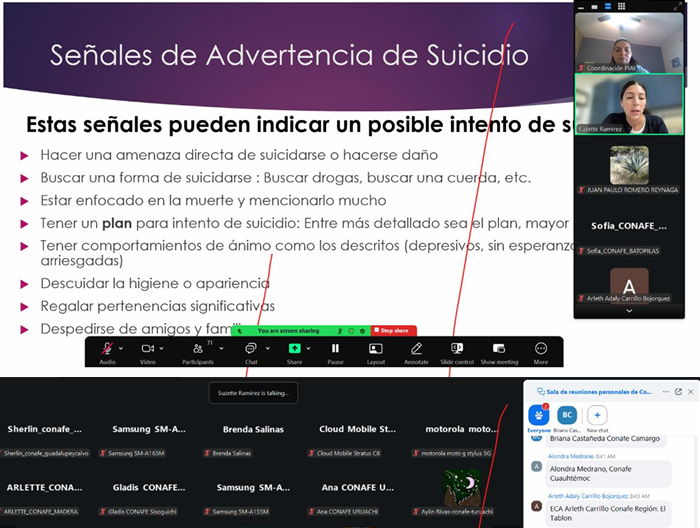Screen dimensions: 700x528
Task: Open the Chat button in toolbar
Action: pos(251,348)
